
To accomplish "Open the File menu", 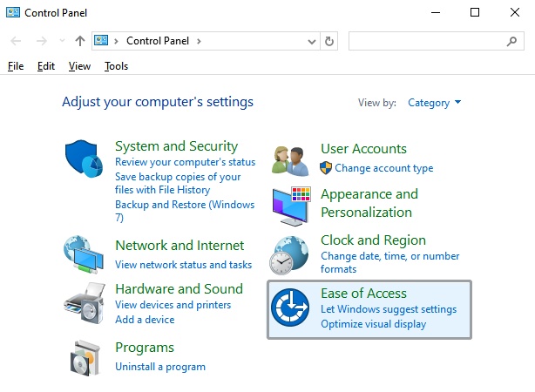I will pos(16,66).
